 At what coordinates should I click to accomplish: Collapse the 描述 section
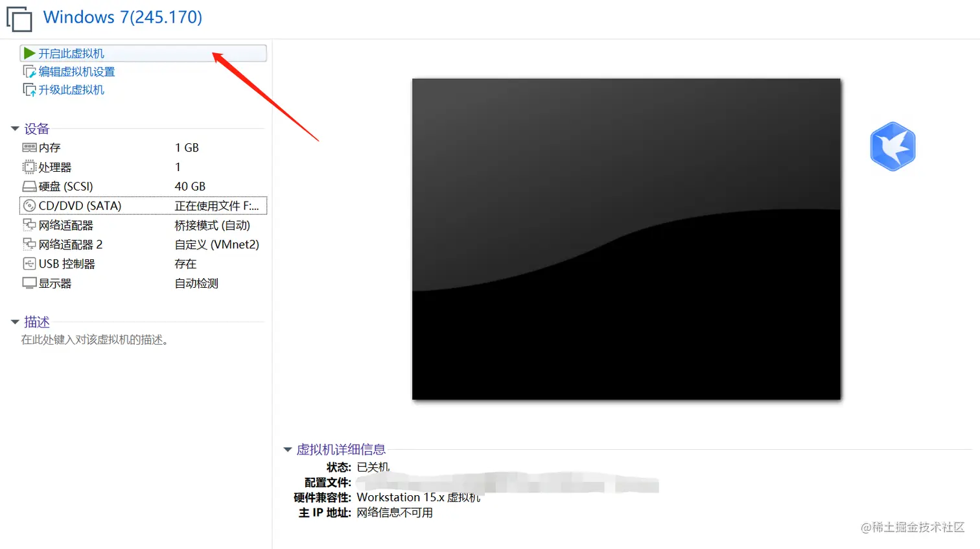15,322
